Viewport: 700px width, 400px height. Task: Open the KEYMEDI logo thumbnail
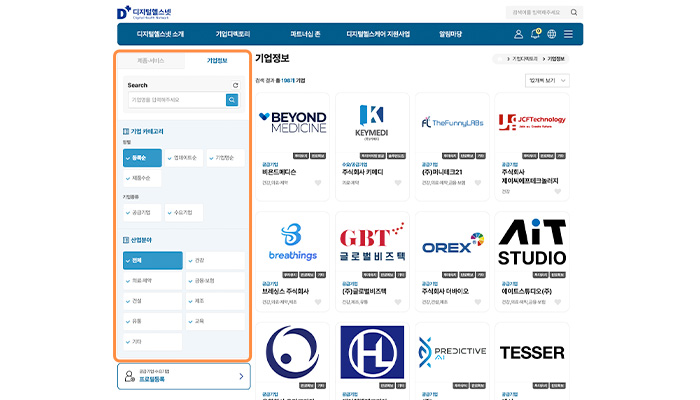tap(372, 122)
